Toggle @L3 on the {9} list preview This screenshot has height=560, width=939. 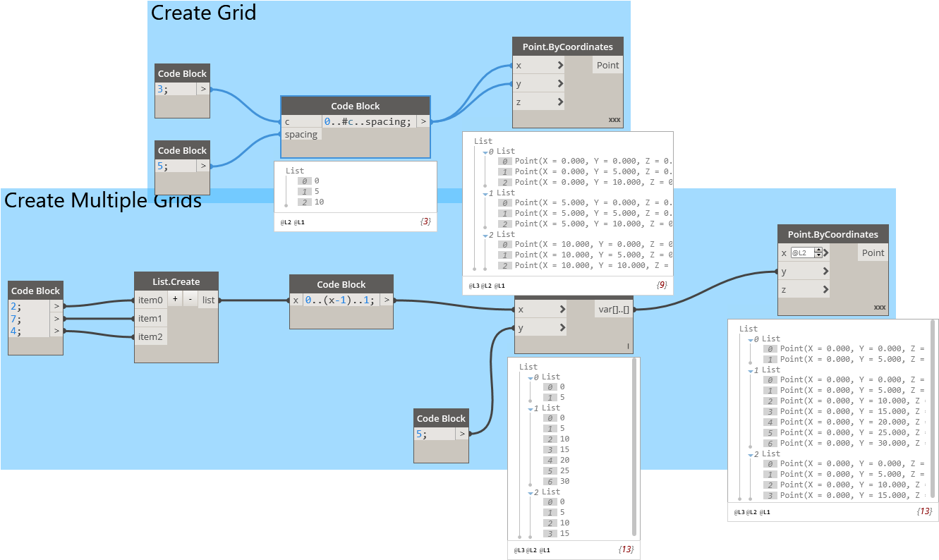click(473, 285)
